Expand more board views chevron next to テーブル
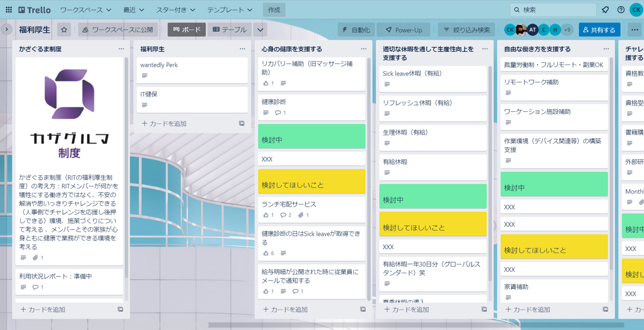 (x=260, y=30)
